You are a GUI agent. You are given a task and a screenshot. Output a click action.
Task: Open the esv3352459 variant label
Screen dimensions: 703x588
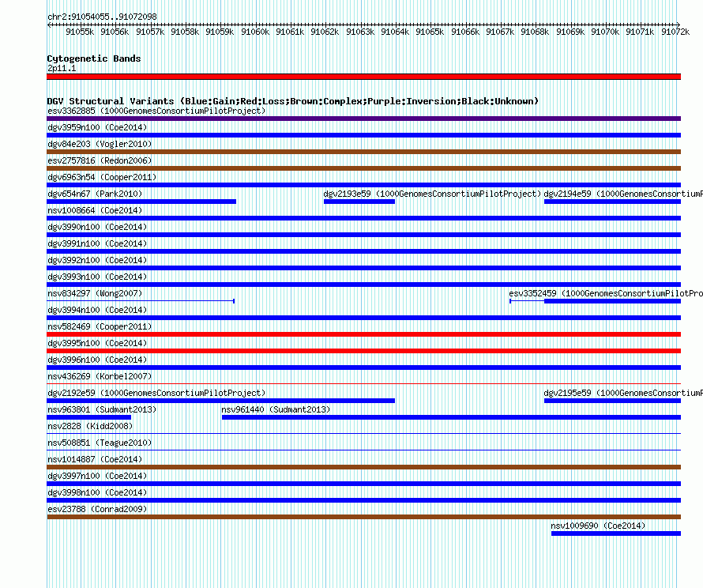[x=606, y=293]
